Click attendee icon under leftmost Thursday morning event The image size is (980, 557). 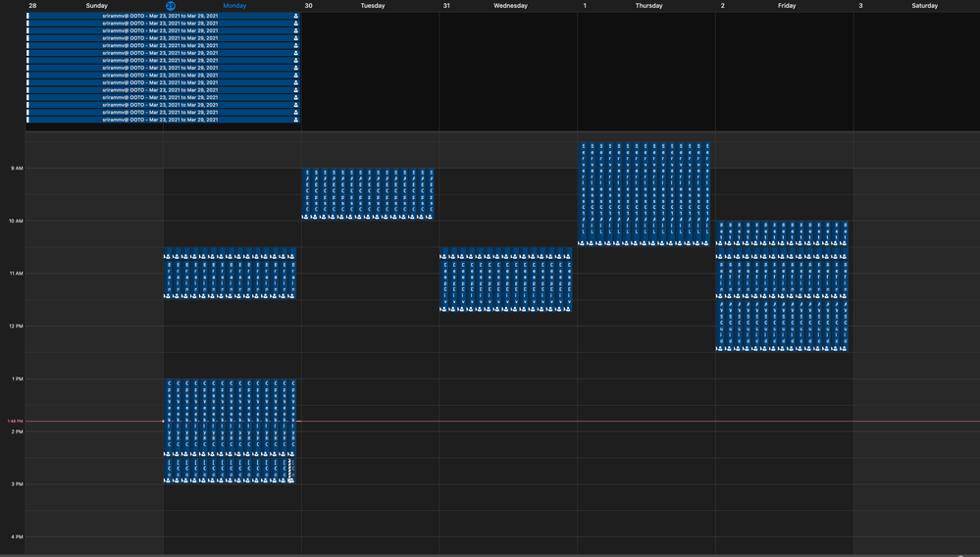(x=582, y=243)
